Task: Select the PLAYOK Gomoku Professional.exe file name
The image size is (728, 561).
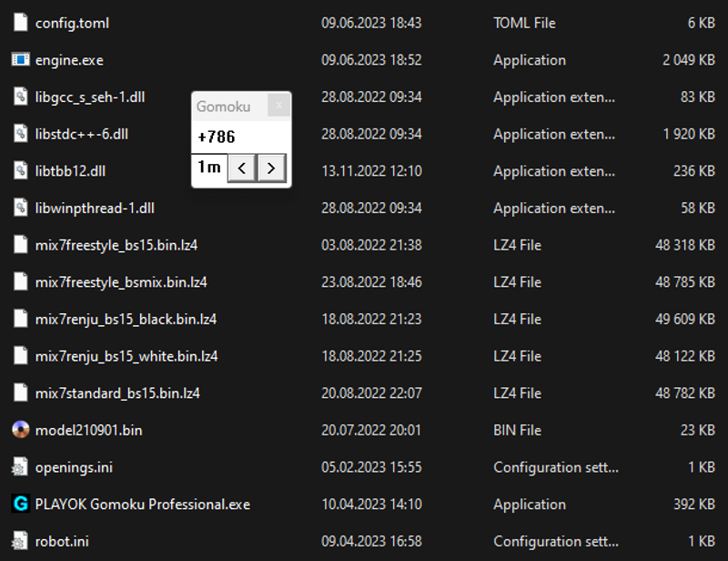Action: 143,505
